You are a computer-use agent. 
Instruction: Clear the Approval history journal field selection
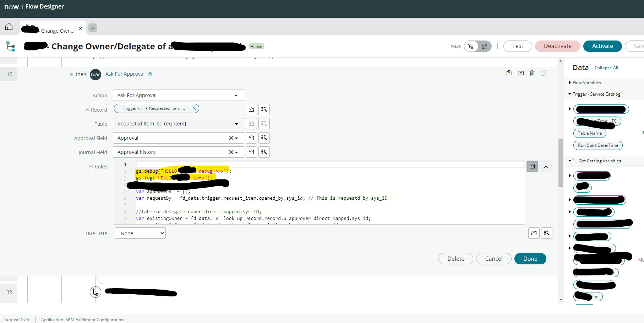(x=230, y=152)
